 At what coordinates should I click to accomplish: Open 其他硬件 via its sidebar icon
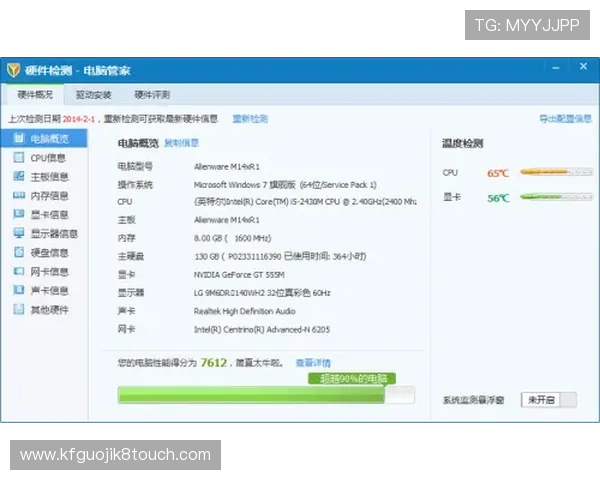tap(19, 309)
